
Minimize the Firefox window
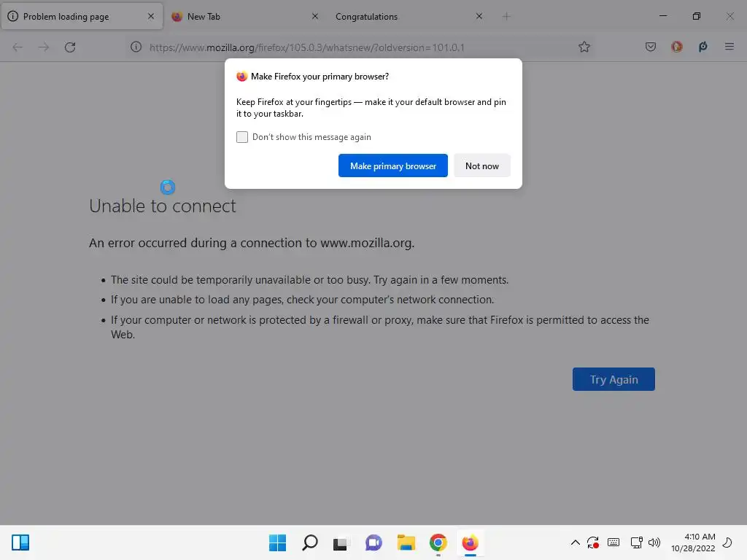tap(662, 16)
